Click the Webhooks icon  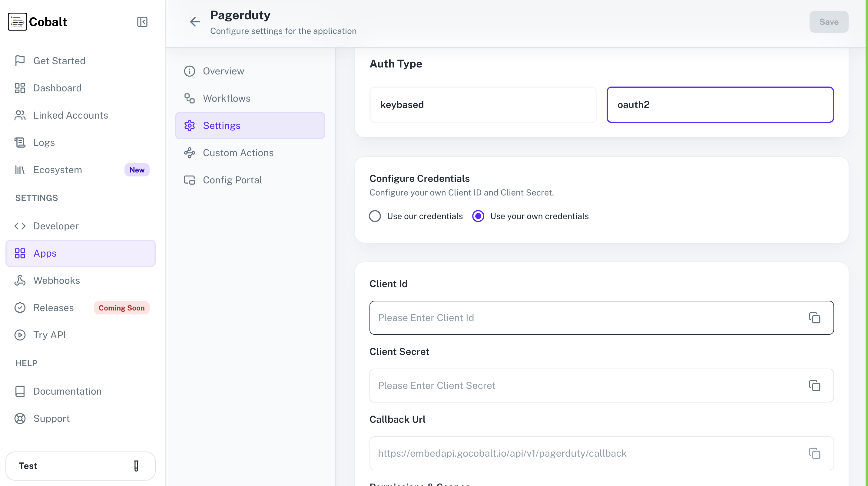coord(20,280)
